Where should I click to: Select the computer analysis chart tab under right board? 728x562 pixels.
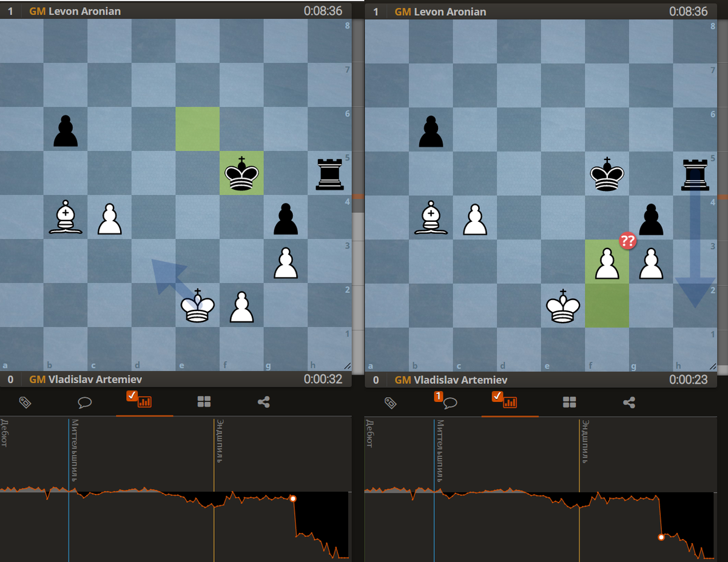[x=510, y=402]
